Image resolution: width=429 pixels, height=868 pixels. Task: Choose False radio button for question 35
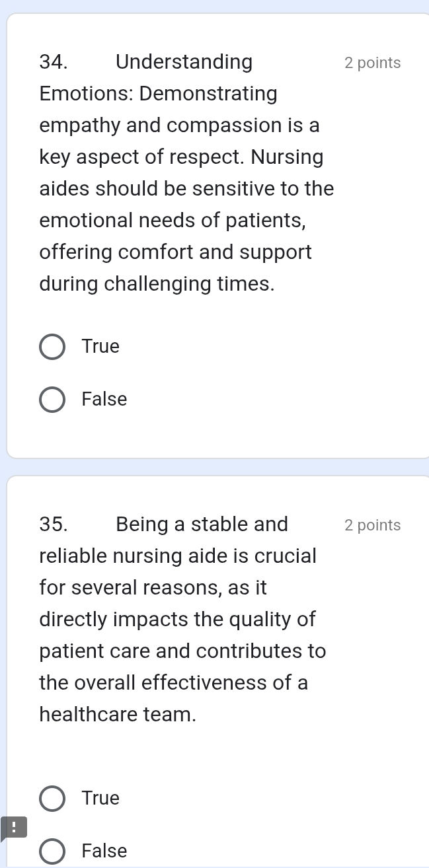pos(52,851)
